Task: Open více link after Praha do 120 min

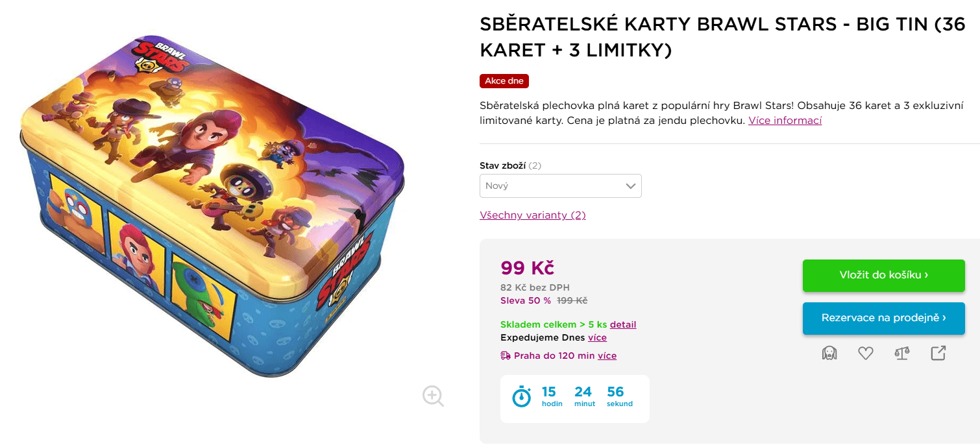Action: click(607, 355)
